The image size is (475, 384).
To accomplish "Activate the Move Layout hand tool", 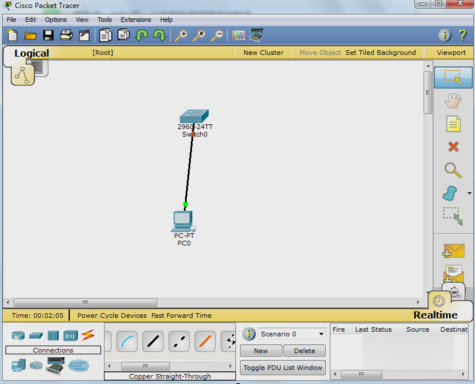I will click(x=453, y=101).
